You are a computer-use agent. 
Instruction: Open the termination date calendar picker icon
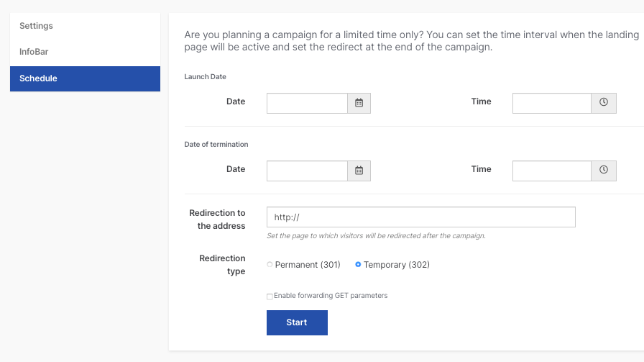[x=359, y=171]
